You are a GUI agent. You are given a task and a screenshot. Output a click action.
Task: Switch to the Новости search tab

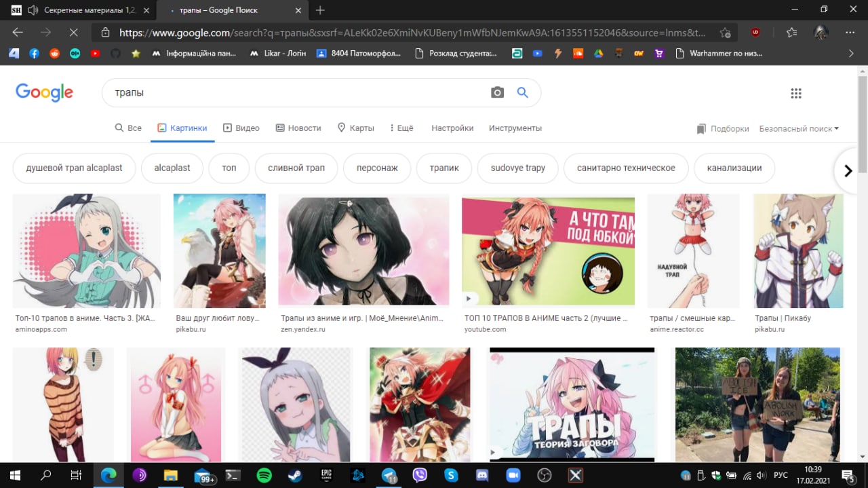(x=298, y=128)
